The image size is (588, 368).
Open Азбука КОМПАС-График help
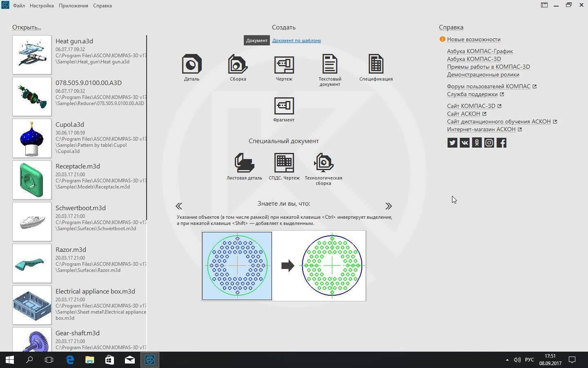click(480, 52)
